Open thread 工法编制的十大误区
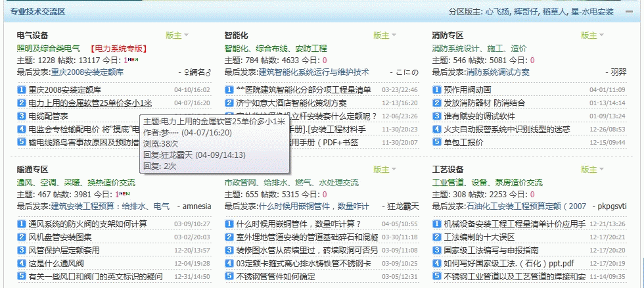 point(479,237)
